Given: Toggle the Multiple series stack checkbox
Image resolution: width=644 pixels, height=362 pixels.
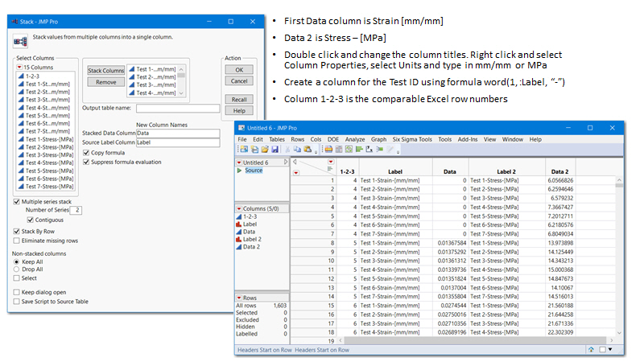Looking at the screenshot, I should 16,202.
